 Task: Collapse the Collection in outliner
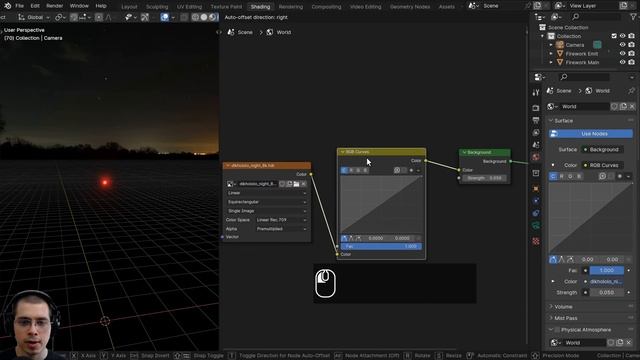click(542, 36)
